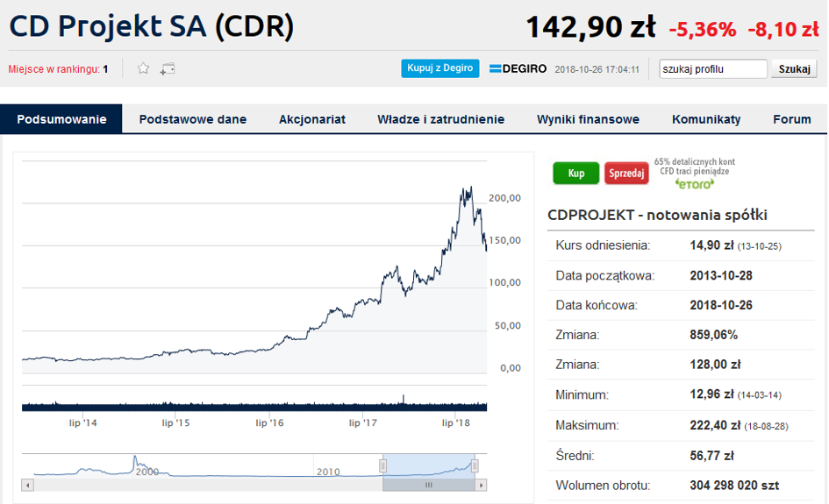Image resolution: width=829 pixels, height=504 pixels.
Task: Open the Wyniki finansowe tab
Action: pos(588,119)
